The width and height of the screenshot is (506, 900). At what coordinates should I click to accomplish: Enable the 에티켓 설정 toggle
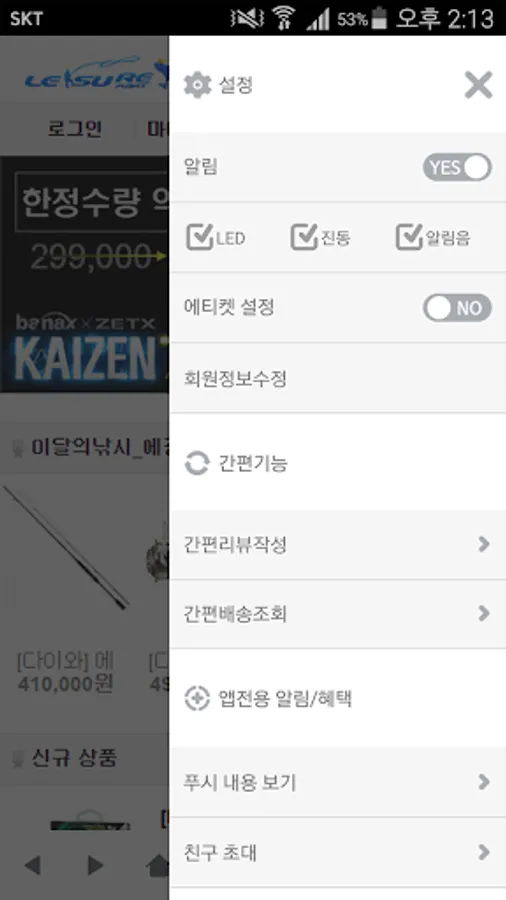[457, 308]
